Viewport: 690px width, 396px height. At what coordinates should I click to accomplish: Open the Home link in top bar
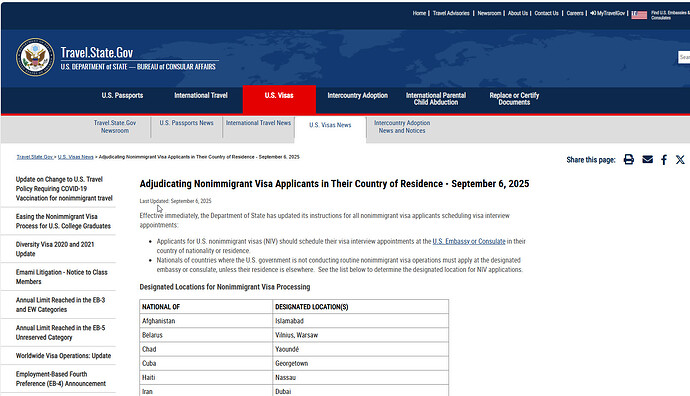[x=419, y=13]
